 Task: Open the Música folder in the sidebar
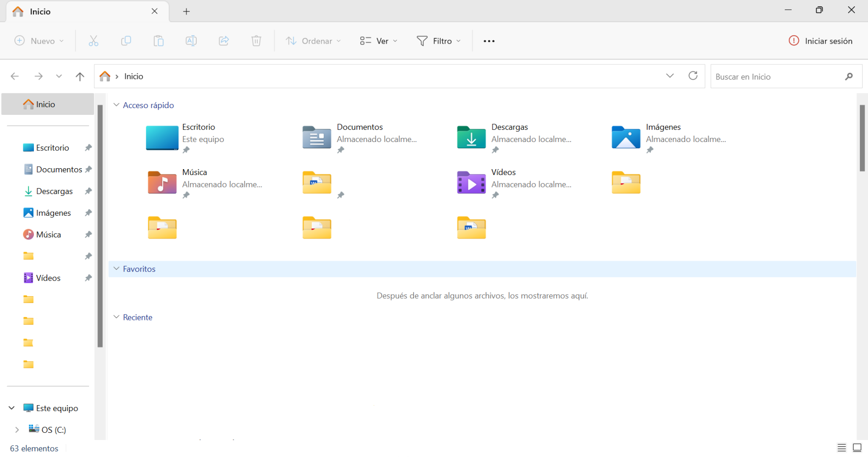point(49,234)
